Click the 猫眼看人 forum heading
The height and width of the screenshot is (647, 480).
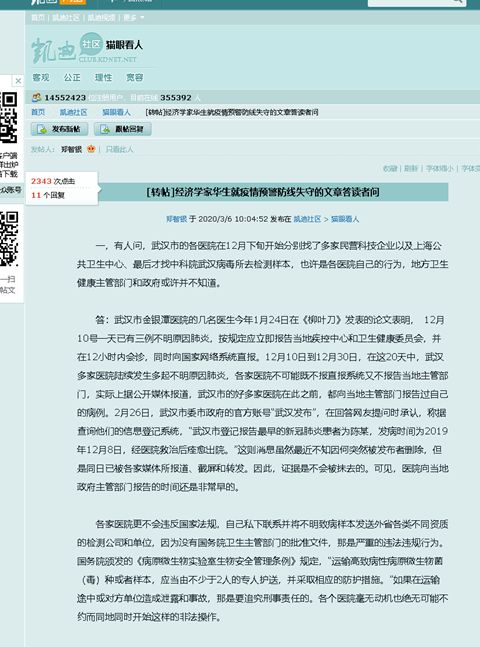click(x=124, y=45)
